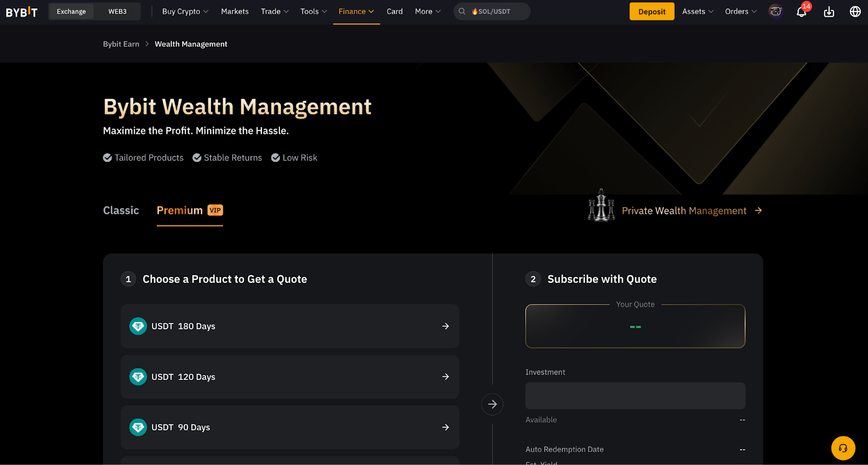868x465 pixels.
Task: Click the USDT 120 Days coin icon
Action: [138, 377]
